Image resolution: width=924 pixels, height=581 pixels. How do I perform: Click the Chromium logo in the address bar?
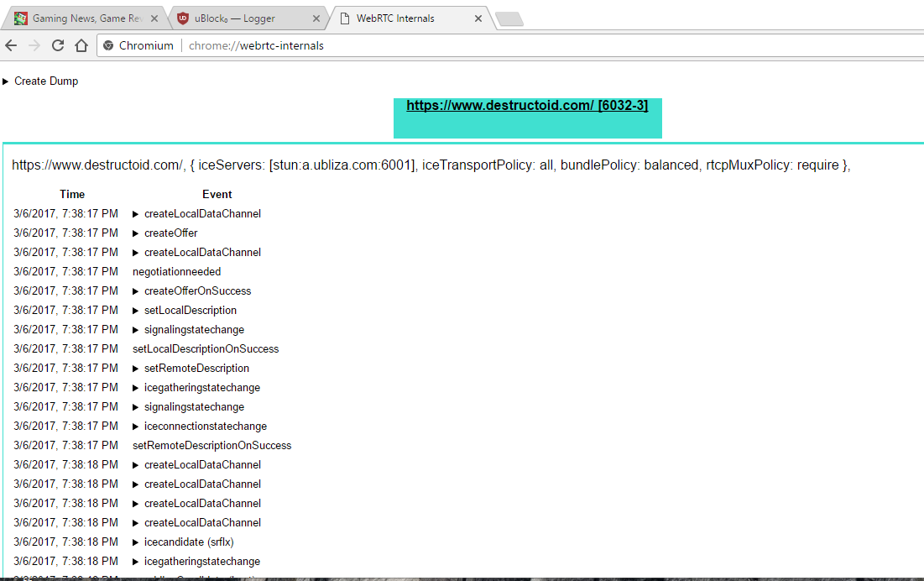click(x=108, y=45)
